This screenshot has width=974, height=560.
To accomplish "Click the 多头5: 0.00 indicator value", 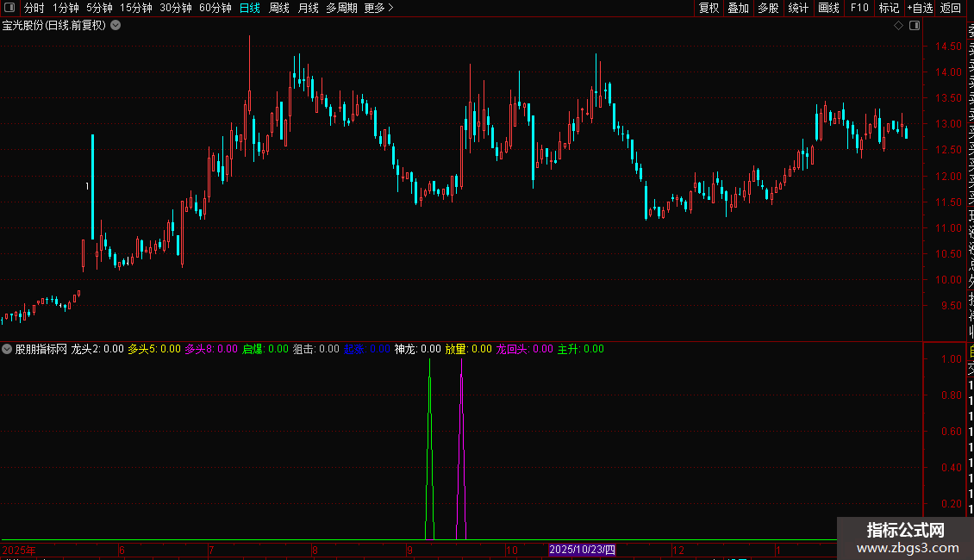I will [x=154, y=349].
